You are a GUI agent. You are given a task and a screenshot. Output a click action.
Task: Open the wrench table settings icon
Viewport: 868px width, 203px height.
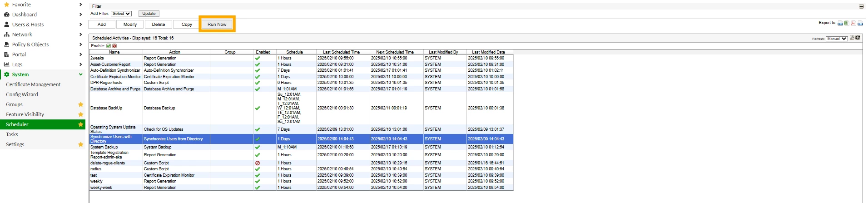point(852,38)
